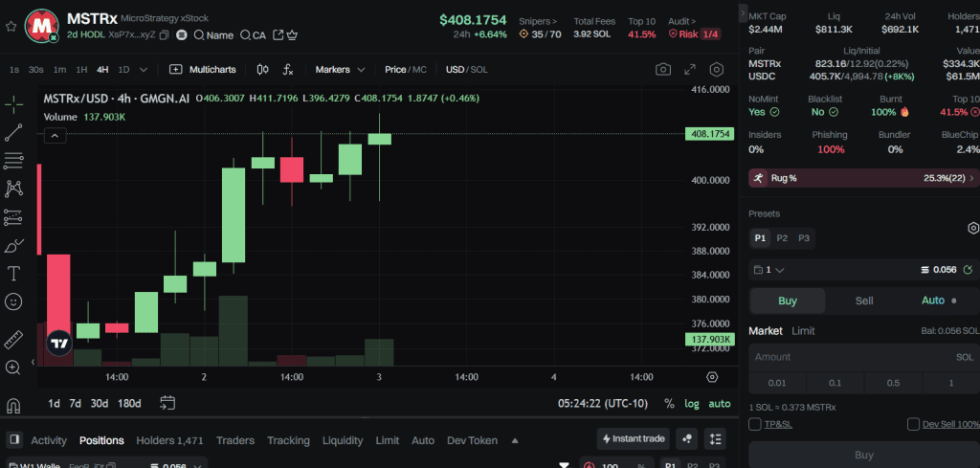Expand the Snipers details
980x468 pixels.
point(538,21)
